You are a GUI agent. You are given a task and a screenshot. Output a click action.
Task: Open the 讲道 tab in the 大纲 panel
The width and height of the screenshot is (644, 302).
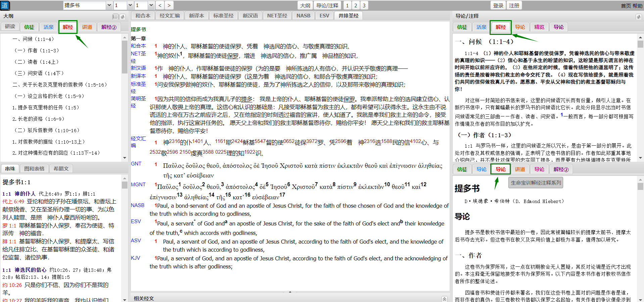(x=87, y=27)
